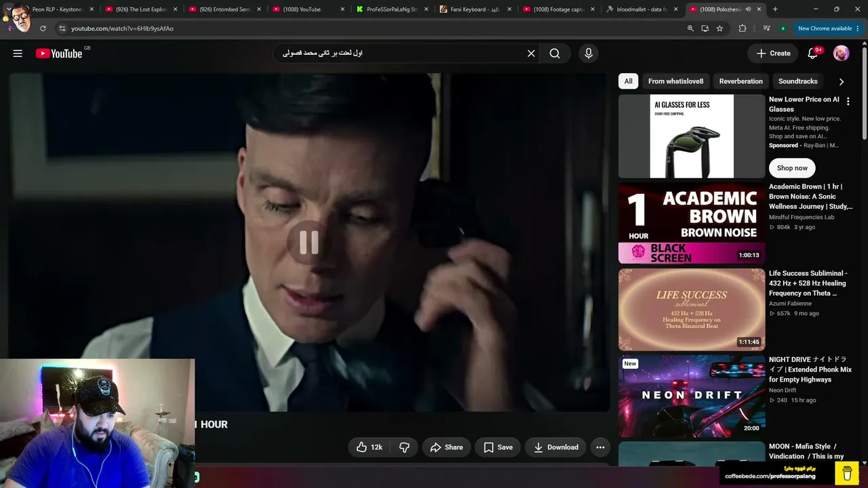The height and width of the screenshot is (488, 868).
Task: View site information in the address bar
Action: (62, 28)
